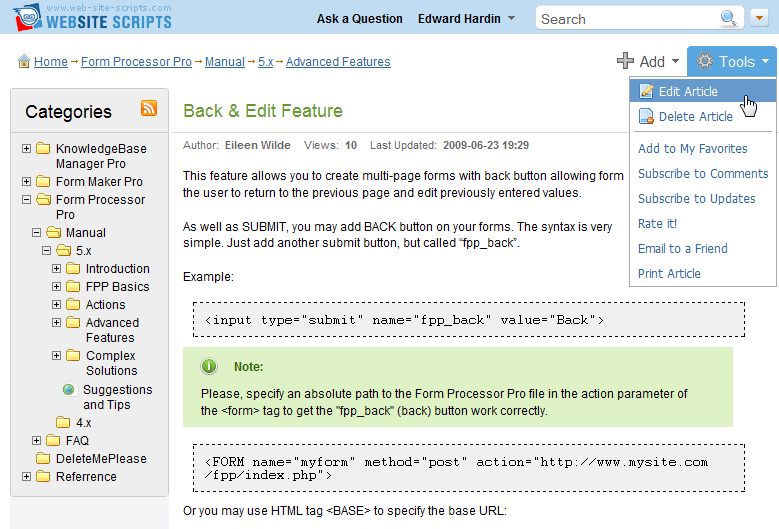Click the Home house icon in breadcrumb
This screenshot has height=529, width=779.
coord(24,61)
